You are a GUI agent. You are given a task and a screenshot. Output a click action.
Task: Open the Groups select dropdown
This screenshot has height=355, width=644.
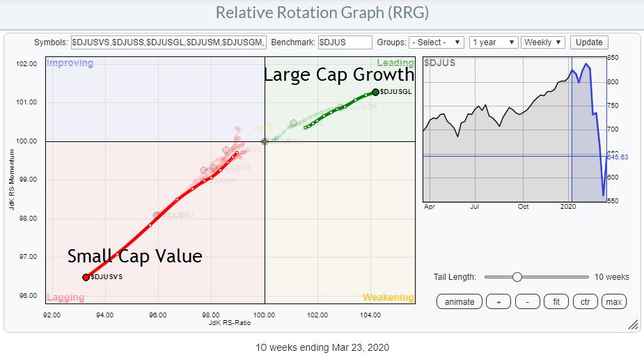(437, 42)
